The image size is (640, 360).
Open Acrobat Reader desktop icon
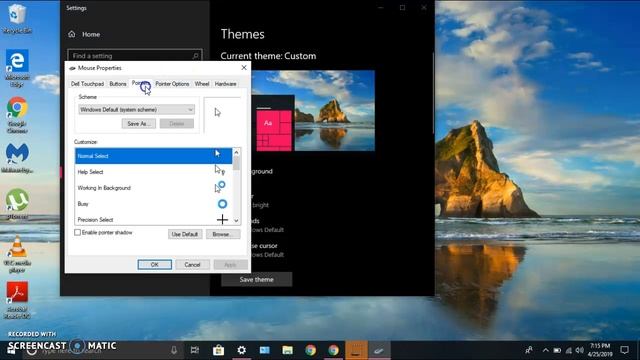[17, 300]
